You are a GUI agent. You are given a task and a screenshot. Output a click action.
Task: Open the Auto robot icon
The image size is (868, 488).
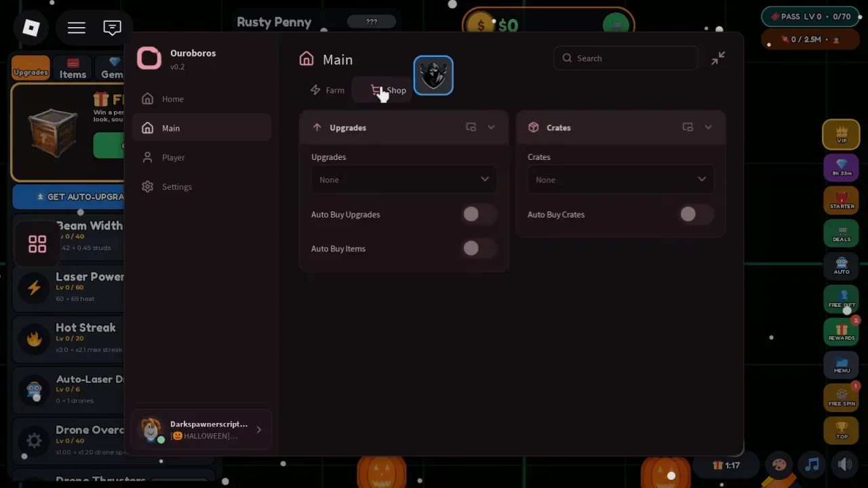842,266
